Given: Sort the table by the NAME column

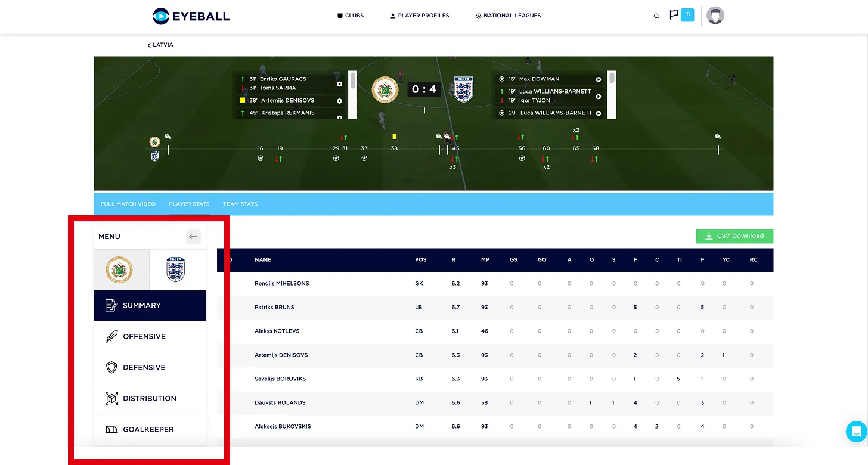Looking at the screenshot, I should (263, 260).
